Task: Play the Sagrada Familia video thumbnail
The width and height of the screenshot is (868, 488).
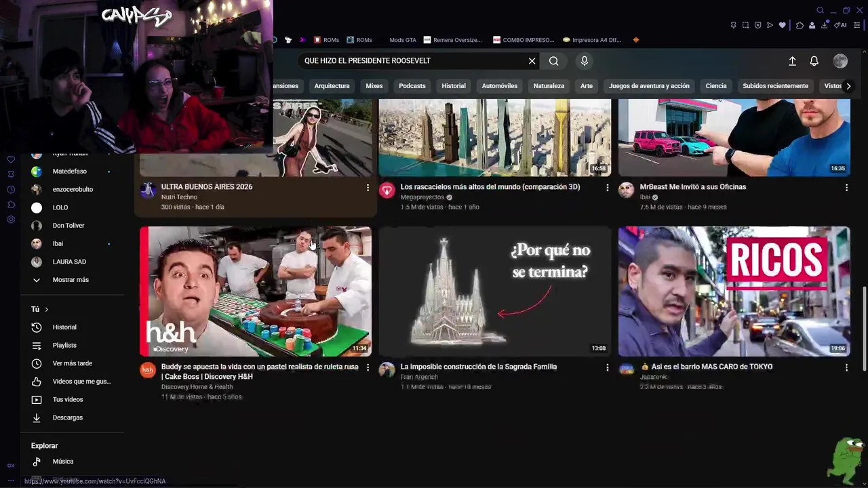Action: tap(494, 291)
